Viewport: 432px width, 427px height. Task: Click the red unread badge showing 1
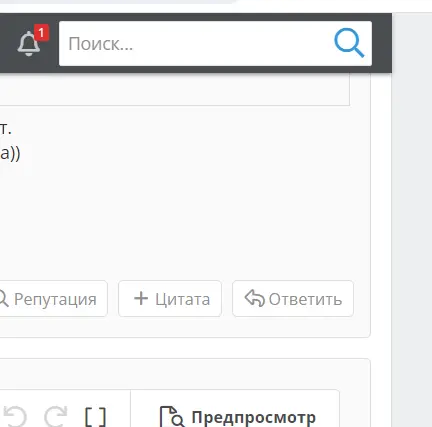(41, 33)
